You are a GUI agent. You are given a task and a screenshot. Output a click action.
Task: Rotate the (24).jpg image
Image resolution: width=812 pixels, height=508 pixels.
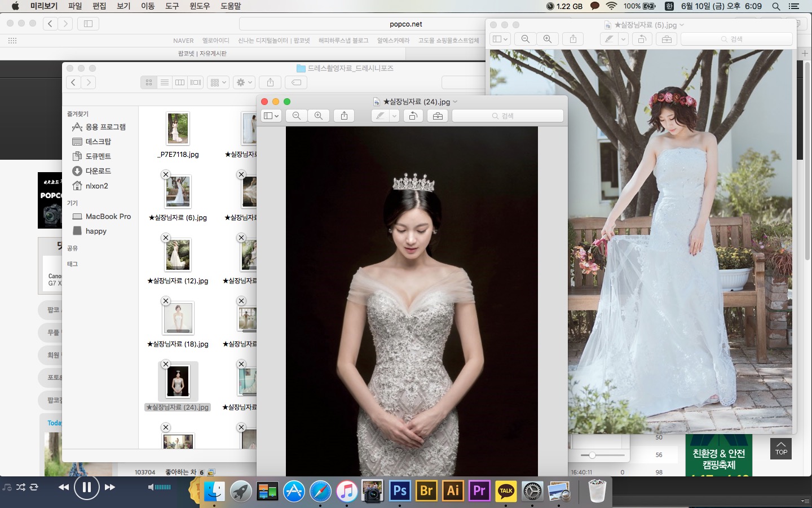pyautogui.click(x=413, y=116)
